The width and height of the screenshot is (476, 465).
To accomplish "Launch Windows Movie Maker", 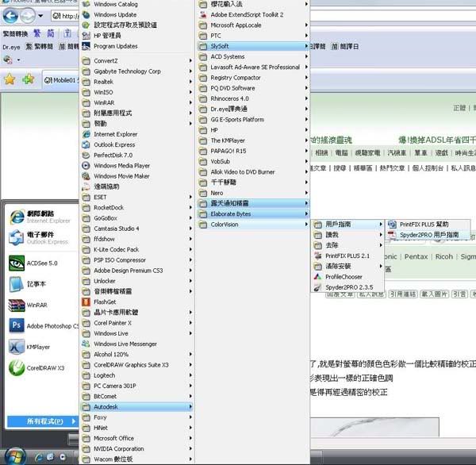I will point(137,176).
